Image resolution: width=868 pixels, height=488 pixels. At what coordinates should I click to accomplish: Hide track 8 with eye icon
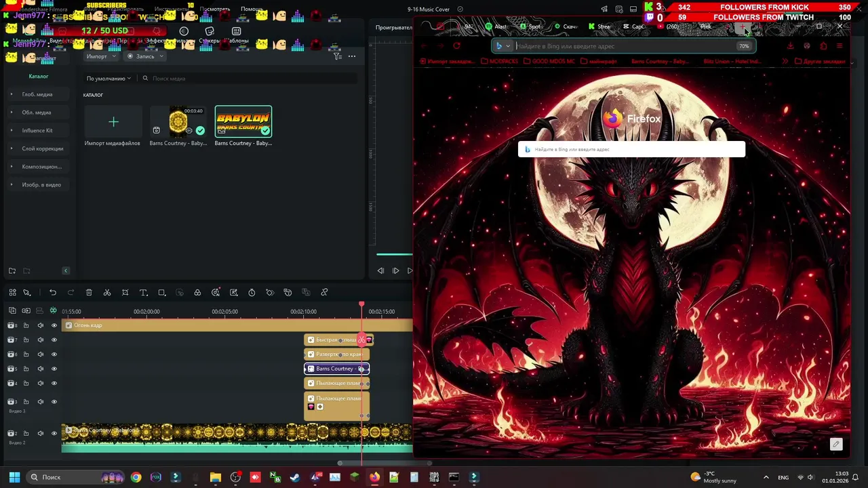point(54,325)
